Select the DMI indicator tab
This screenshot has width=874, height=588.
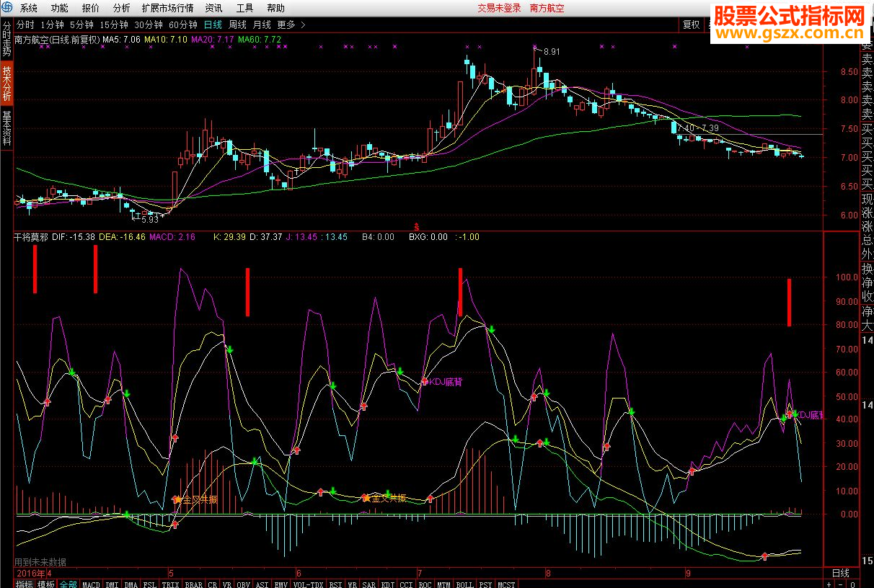pos(112,584)
